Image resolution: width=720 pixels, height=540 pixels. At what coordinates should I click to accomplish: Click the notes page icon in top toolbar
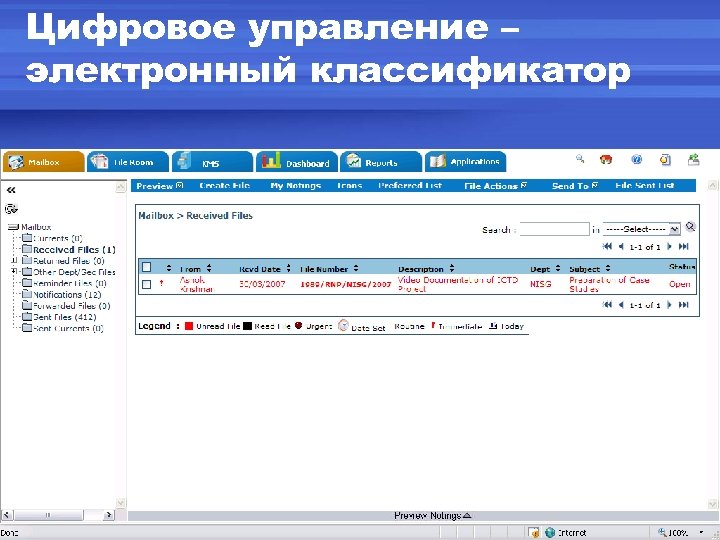665,159
